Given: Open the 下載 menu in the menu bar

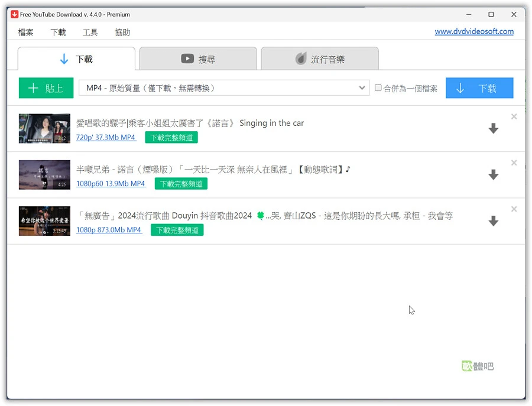Looking at the screenshot, I should (x=58, y=33).
